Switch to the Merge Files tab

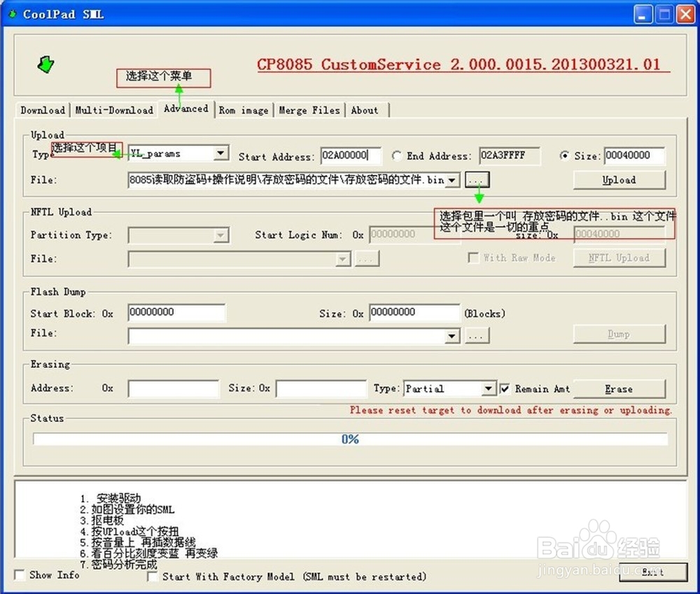coord(309,110)
